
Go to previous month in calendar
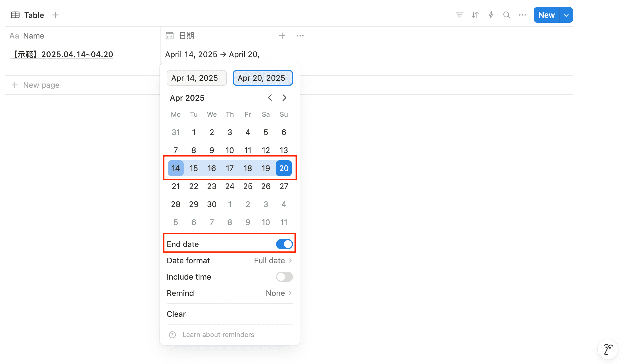point(270,98)
